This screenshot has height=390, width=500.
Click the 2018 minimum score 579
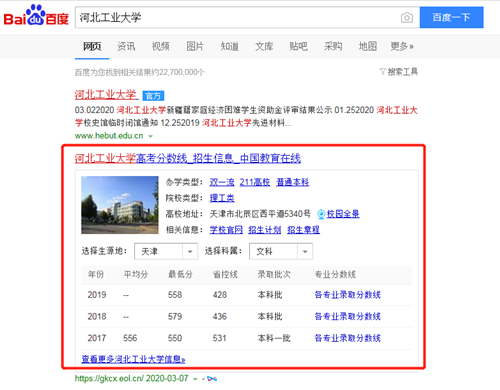coord(175,317)
